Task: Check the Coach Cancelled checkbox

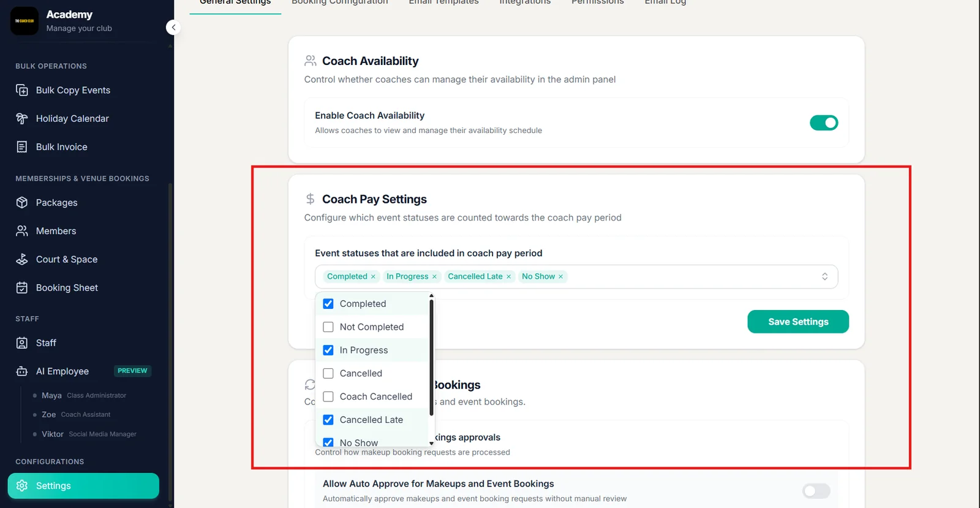Action: (x=328, y=396)
